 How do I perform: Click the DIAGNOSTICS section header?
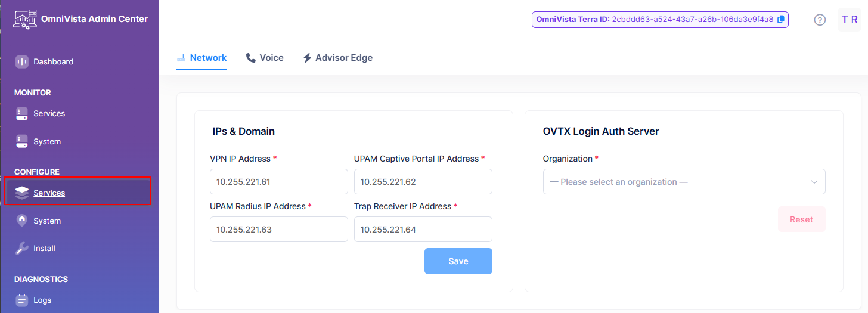[41, 279]
